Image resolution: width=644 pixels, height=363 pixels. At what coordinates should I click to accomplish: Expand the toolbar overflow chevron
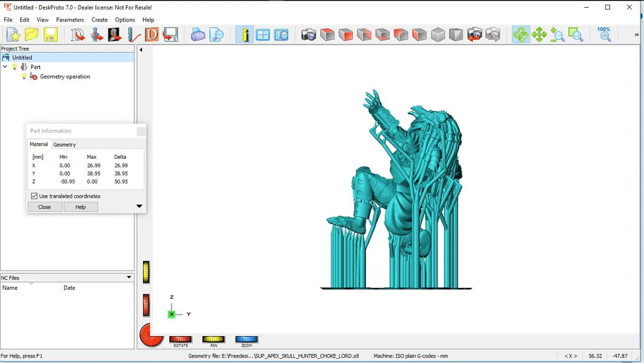coord(637,35)
